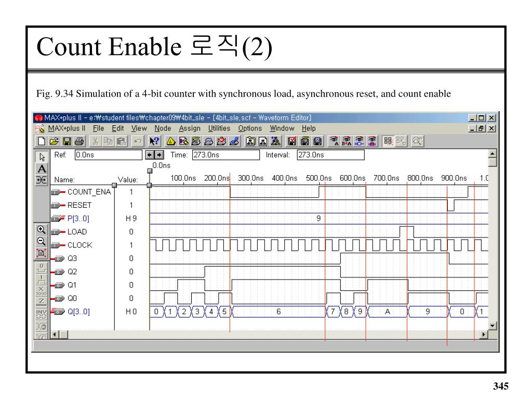This screenshot has width=532, height=399.
Task: Click the Undo toolbar icon
Action: click(138, 141)
